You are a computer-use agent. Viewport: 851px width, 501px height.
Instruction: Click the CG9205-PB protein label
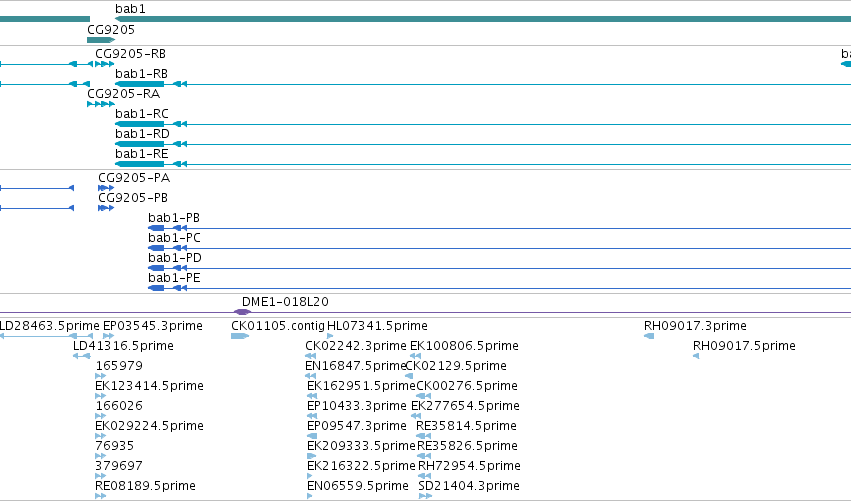tap(133, 198)
